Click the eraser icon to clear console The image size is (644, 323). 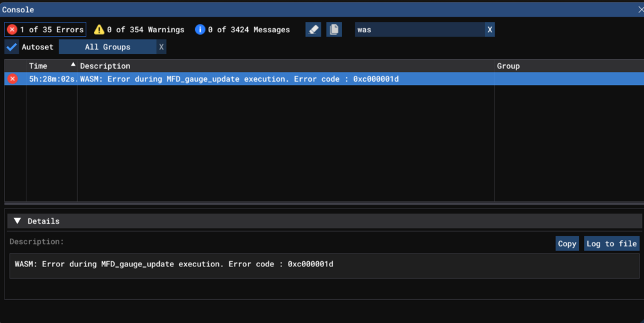point(313,30)
